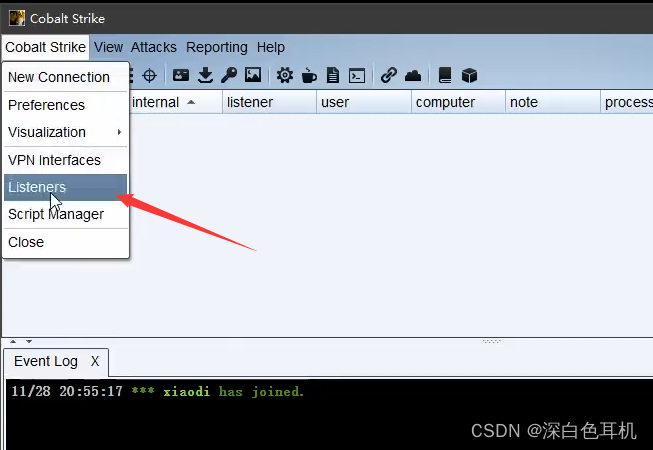The width and height of the screenshot is (653, 450).
Task: Open the keystrokes key icon
Action: click(x=229, y=75)
